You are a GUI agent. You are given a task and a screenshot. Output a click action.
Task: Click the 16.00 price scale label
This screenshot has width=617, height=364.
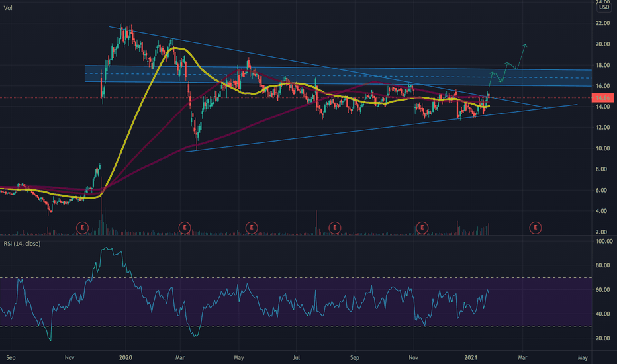602,86
